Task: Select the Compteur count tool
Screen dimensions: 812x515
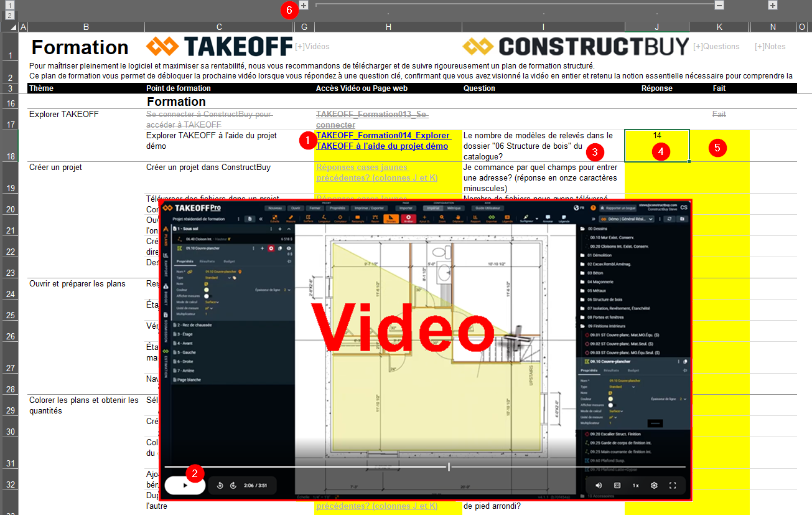Action: [340, 219]
